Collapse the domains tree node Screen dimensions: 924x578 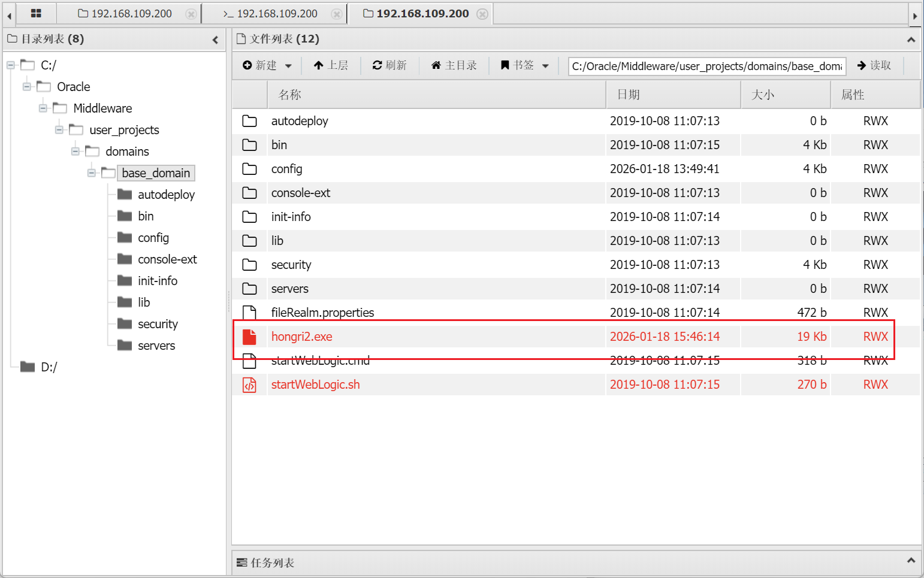[x=75, y=152]
